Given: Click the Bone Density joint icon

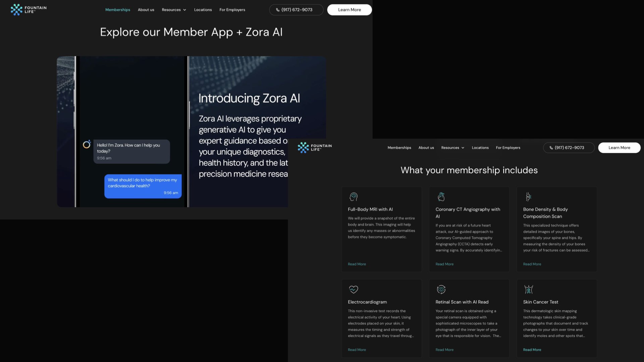Looking at the screenshot, I should point(528,197).
